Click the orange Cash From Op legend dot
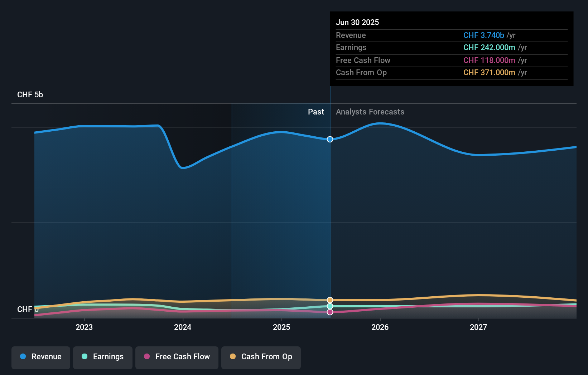 pos(233,357)
